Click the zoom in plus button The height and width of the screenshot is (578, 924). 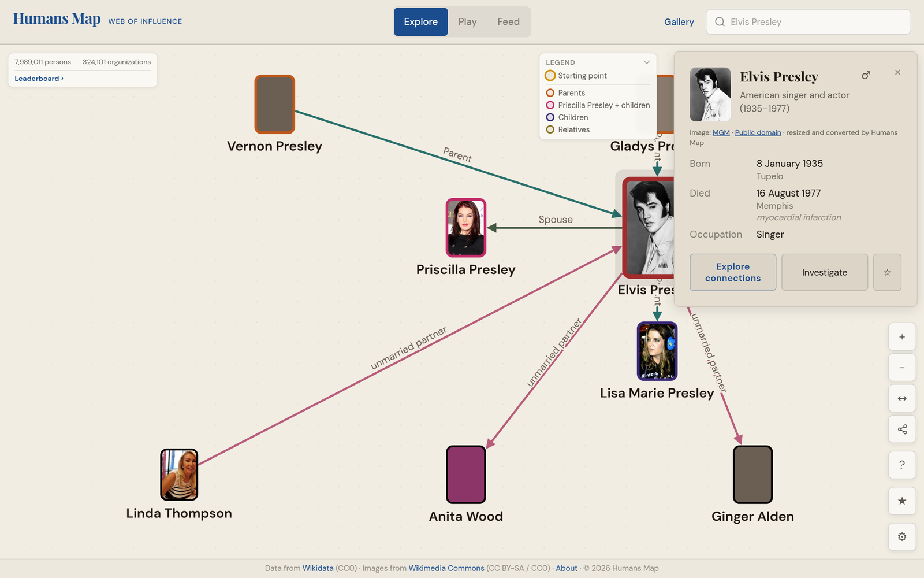902,336
